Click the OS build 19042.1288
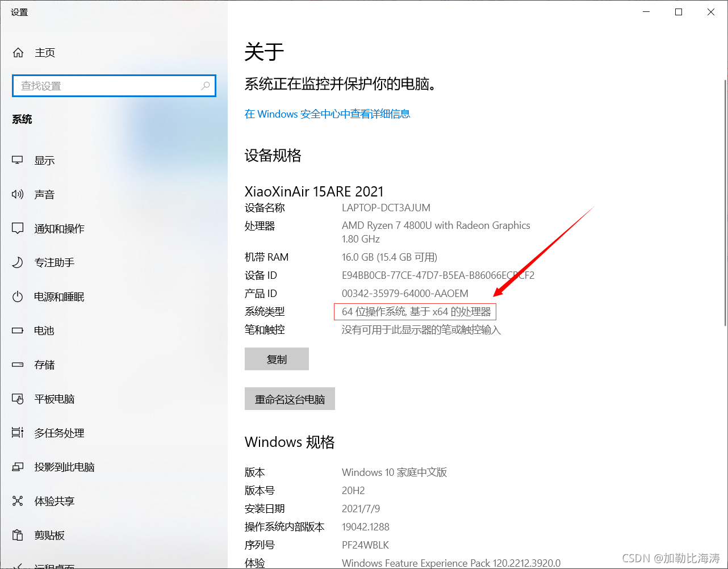 pos(366,527)
